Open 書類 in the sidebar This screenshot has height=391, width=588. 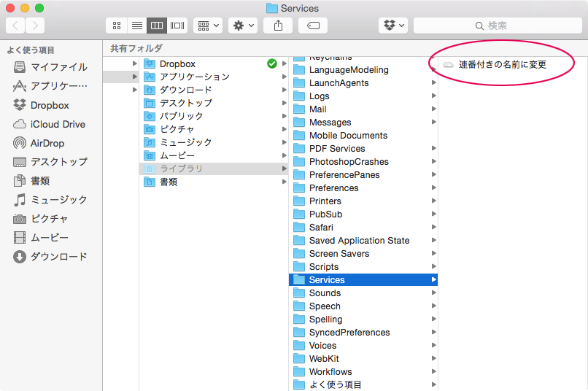tap(32, 181)
